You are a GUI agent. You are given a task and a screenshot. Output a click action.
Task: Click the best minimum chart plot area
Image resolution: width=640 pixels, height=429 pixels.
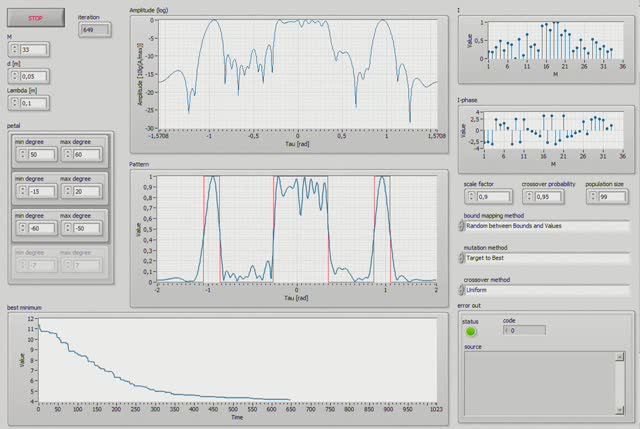238,360
